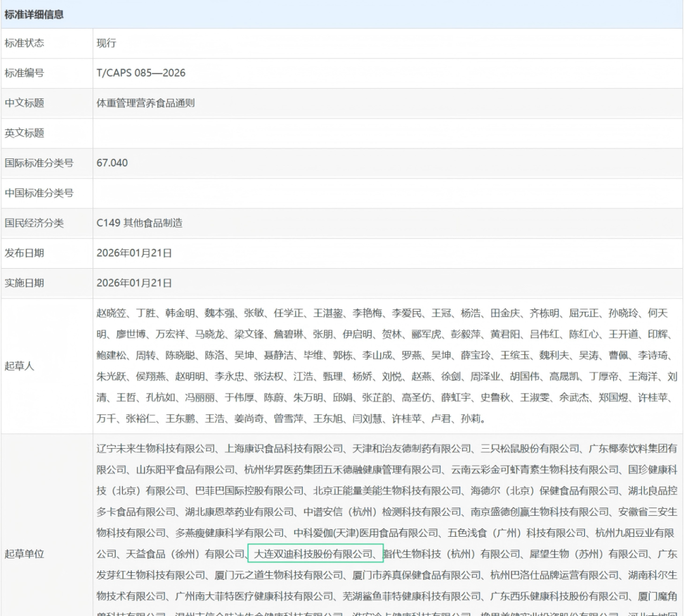This screenshot has width=685, height=616.
Task: Click 中谱安信（杭州）检测科技有限公司
Action: (382, 511)
